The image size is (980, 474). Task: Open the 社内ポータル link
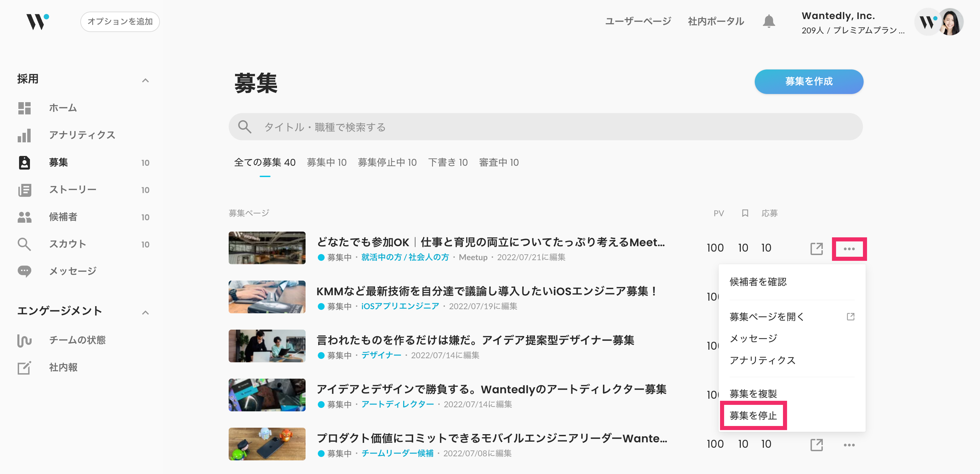(716, 21)
